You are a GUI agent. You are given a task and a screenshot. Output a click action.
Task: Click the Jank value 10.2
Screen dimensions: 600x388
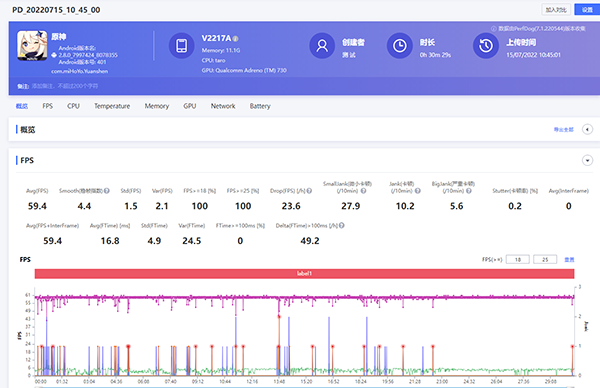pos(405,206)
